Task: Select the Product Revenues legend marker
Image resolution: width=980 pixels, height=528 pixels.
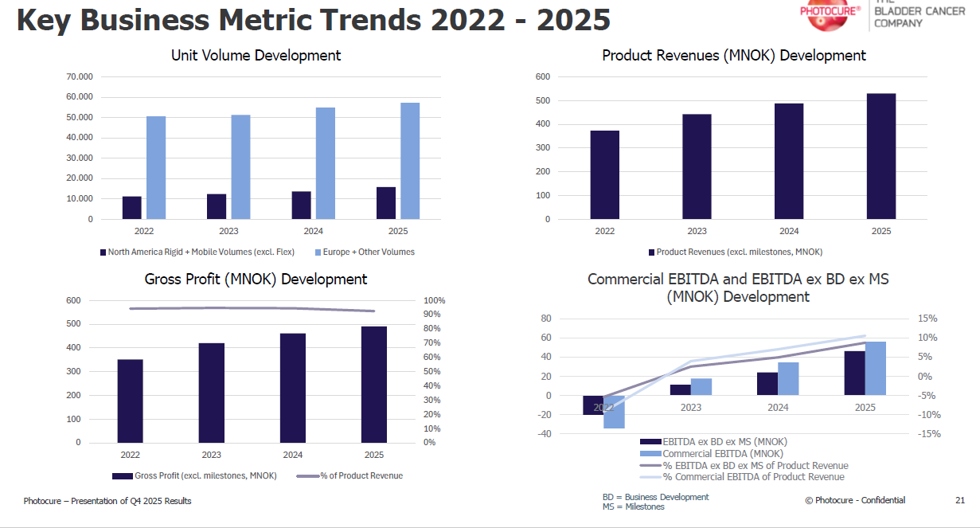Action: coord(651,252)
